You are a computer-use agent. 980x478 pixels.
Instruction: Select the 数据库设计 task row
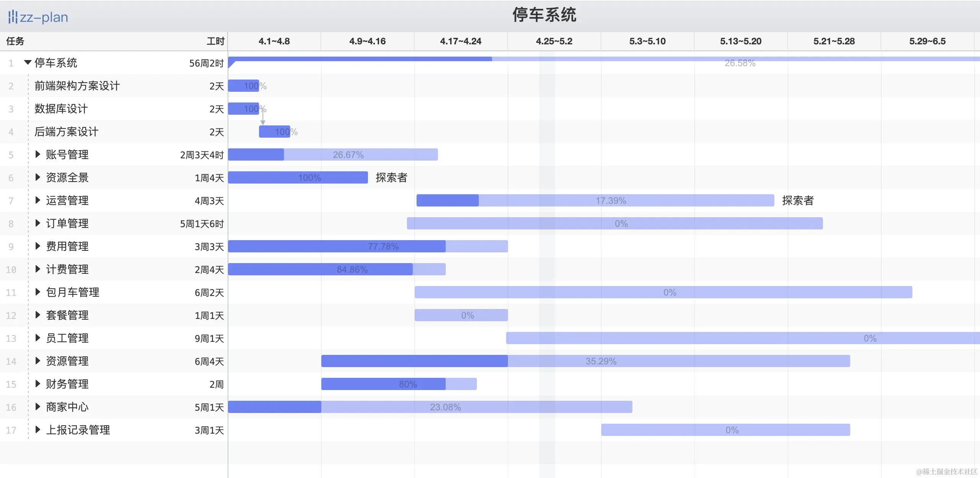[61, 109]
